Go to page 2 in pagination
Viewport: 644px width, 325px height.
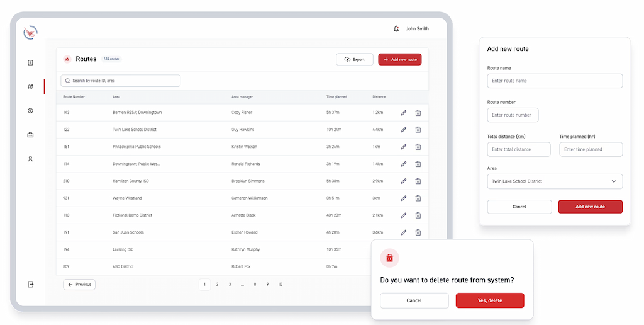(x=217, y=285)
